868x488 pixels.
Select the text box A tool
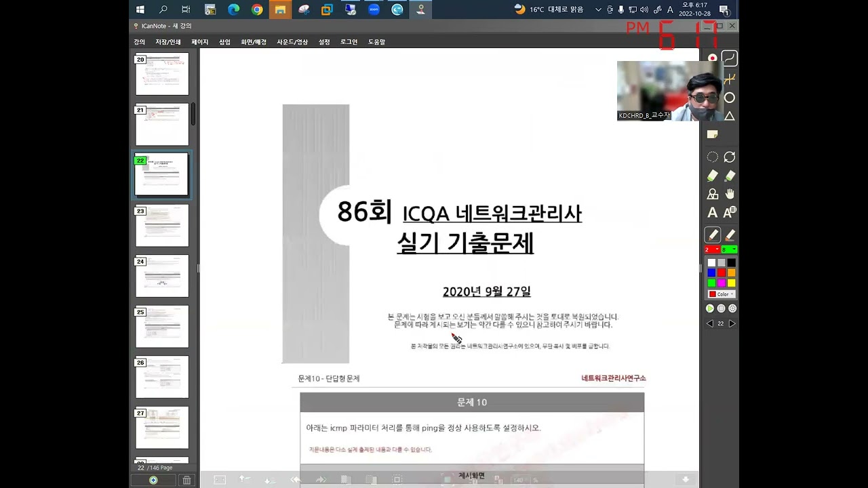730,213
